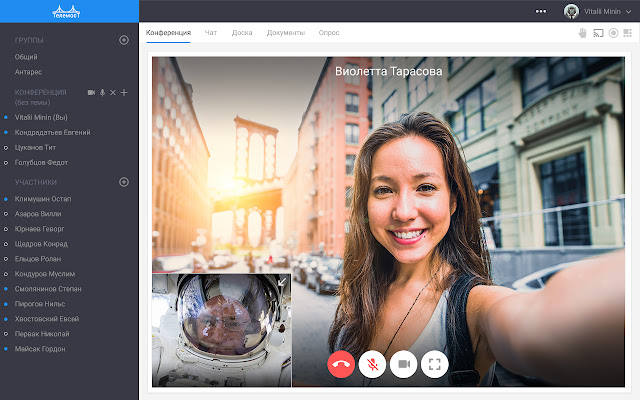Open the three-dots more options menu

coord(541,11)
